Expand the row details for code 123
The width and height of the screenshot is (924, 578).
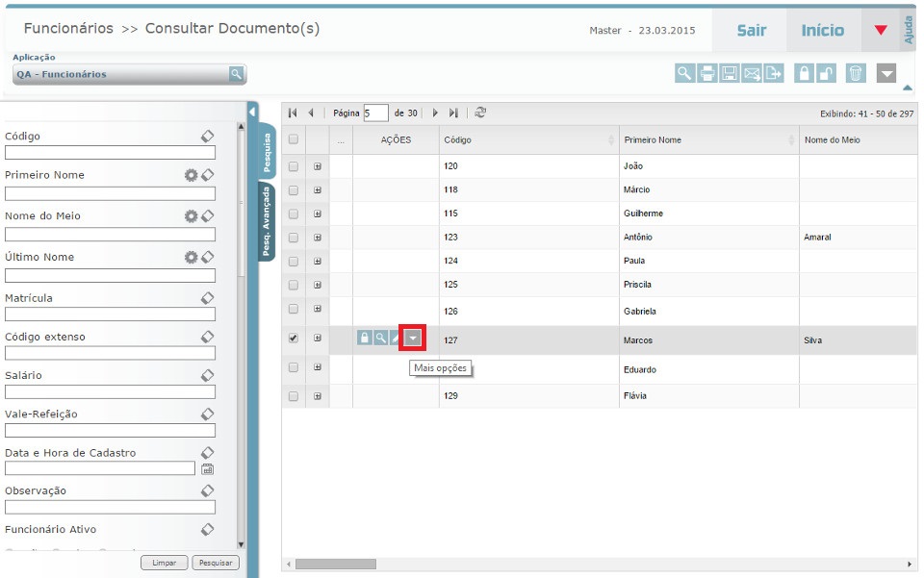tap(318, 237)
